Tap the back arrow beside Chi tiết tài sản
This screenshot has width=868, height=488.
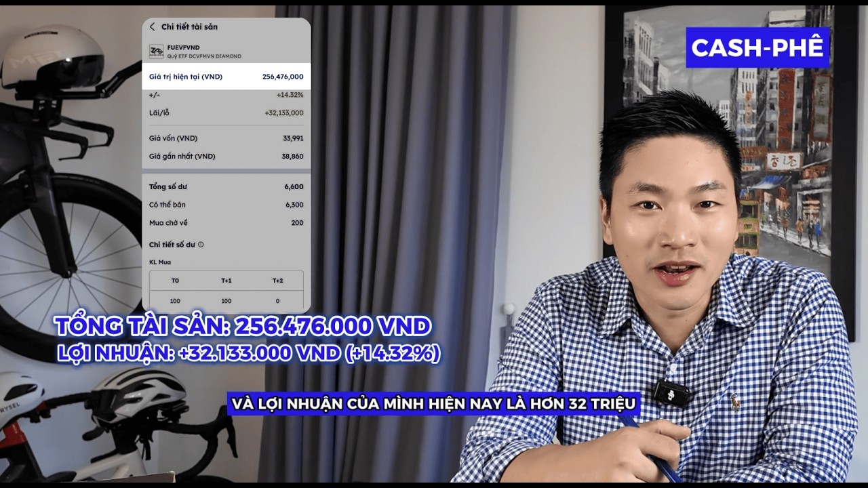coord(152,26)
